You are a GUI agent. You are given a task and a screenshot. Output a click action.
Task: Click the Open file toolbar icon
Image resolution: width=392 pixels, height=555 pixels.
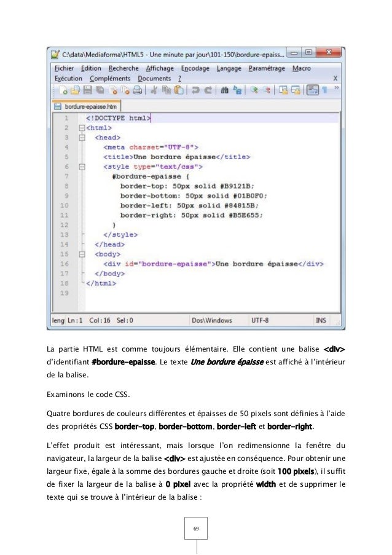click(75, 90)
